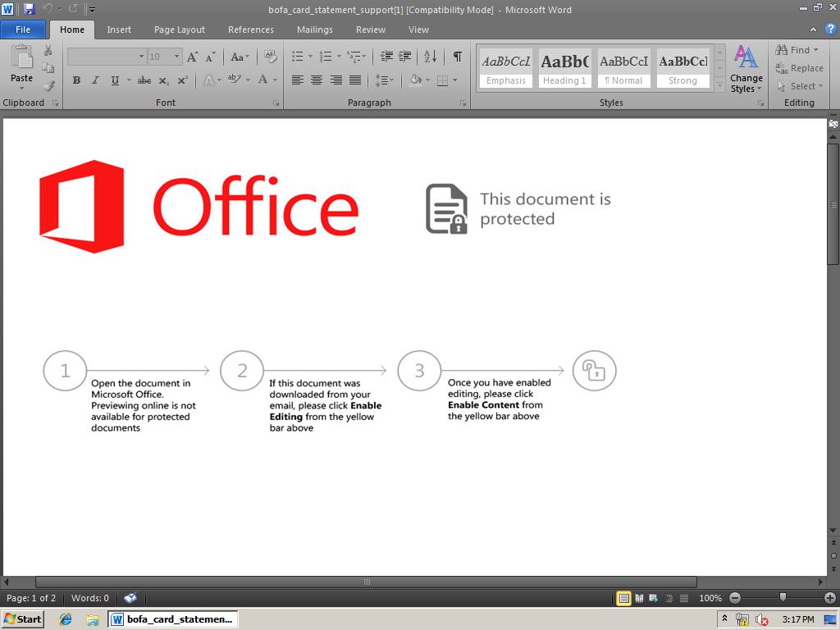The image size is (840, 630).
Task: Click the Zoom In plus button
Action: pyautogui.click(x=830, y=598)
